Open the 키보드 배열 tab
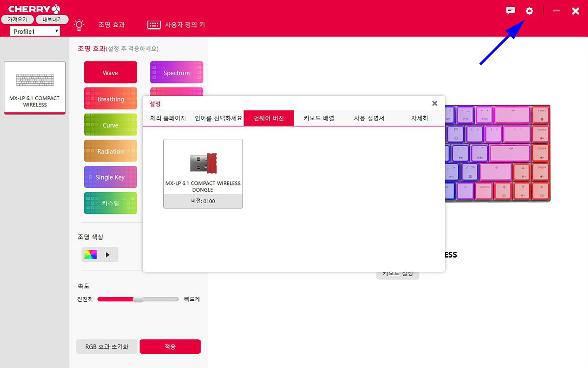The height and width of the screenshot is (368, 588). coord(319,118)
